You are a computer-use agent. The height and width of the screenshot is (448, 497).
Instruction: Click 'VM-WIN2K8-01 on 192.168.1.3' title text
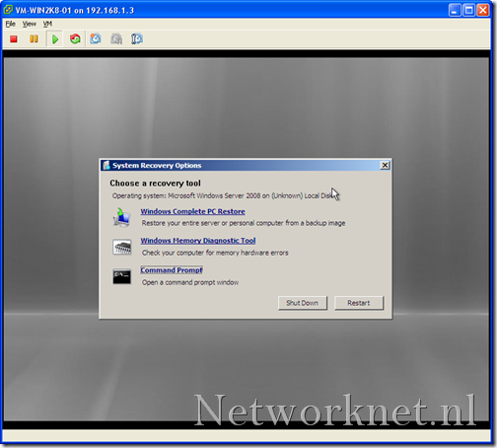(75, 11)
